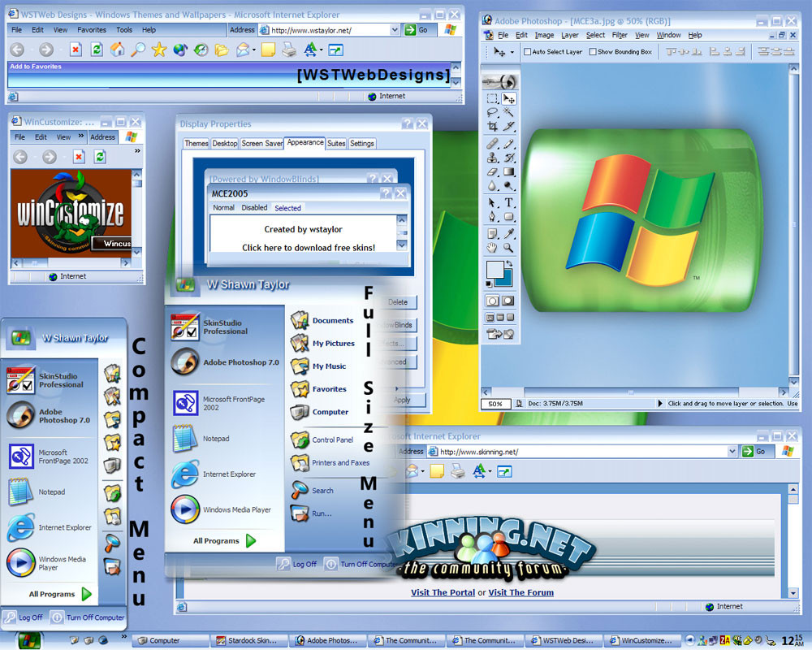Image resolution: width=812 pixels, height=650 pixels.
Task: Select the Pen tool in Photoshop
Action: 493,217
